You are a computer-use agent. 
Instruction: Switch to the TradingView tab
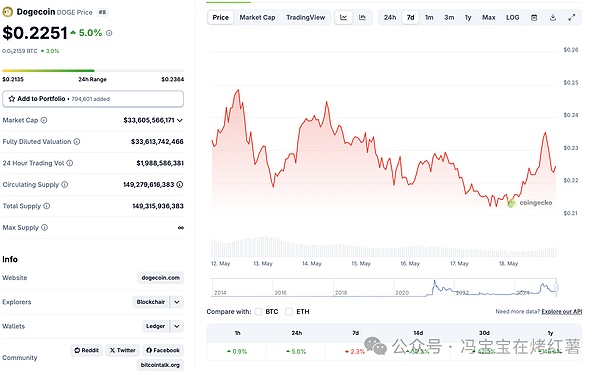305,18
